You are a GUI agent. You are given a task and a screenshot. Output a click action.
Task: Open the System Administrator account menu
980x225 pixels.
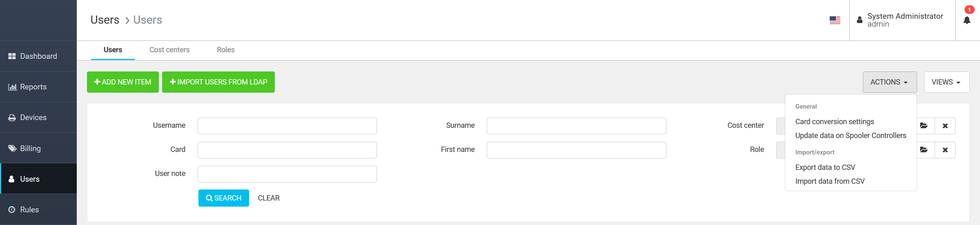(x=902, y=20)
